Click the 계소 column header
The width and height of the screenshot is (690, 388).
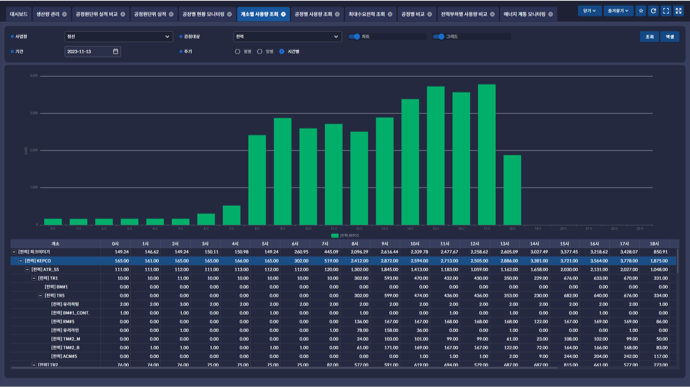coord(55,243)
